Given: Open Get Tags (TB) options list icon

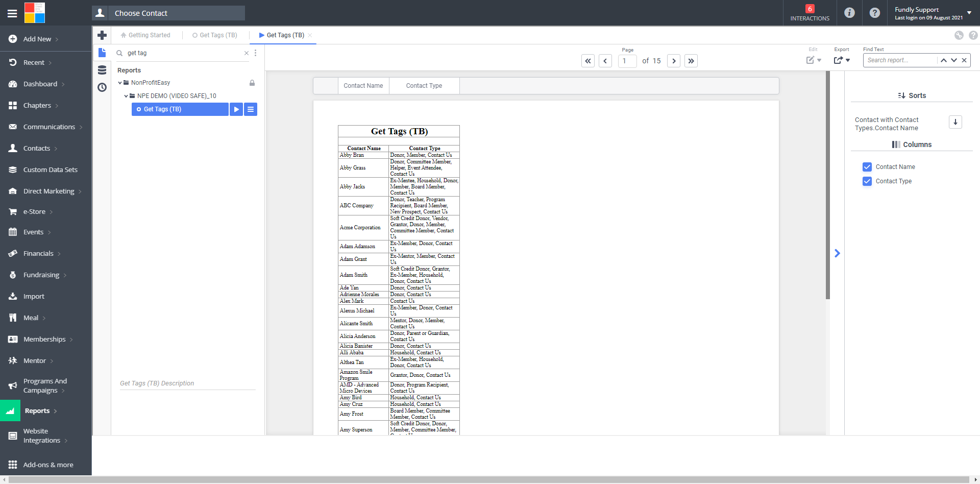Looking at the screenshot, I should 251,109.
